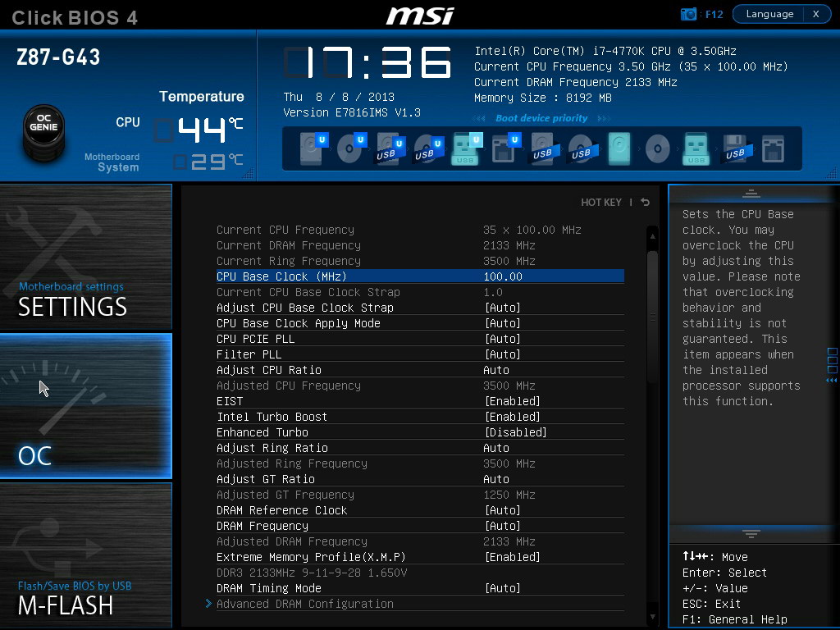
Task: Click the Adjusted DRAM Frequency row
Action: pos(420,541)
